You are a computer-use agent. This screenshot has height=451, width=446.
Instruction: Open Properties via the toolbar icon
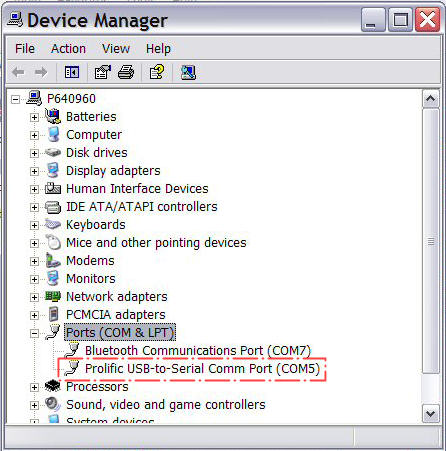pyautogui.click(x=103, y=72)
